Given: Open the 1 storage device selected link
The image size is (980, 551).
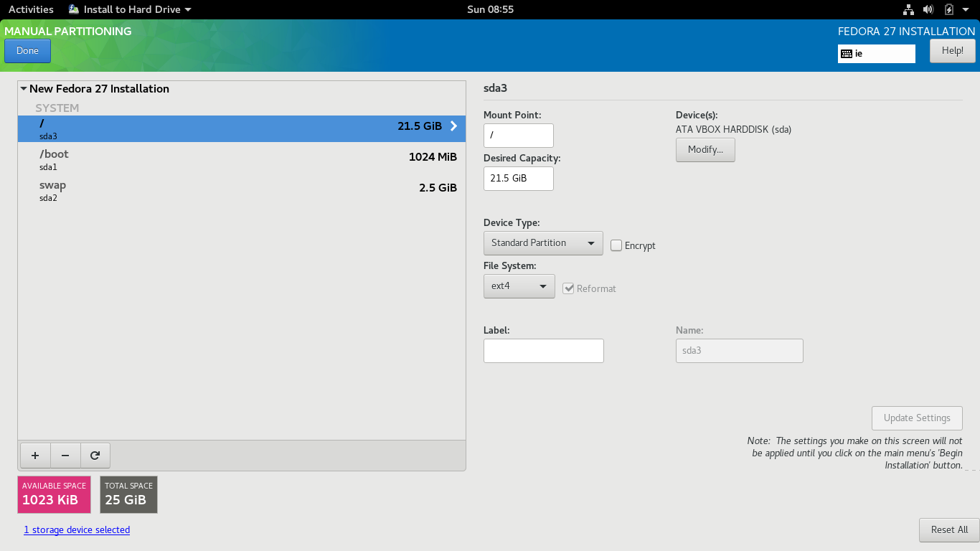Looking at the screenshot, I should point(77,530).
